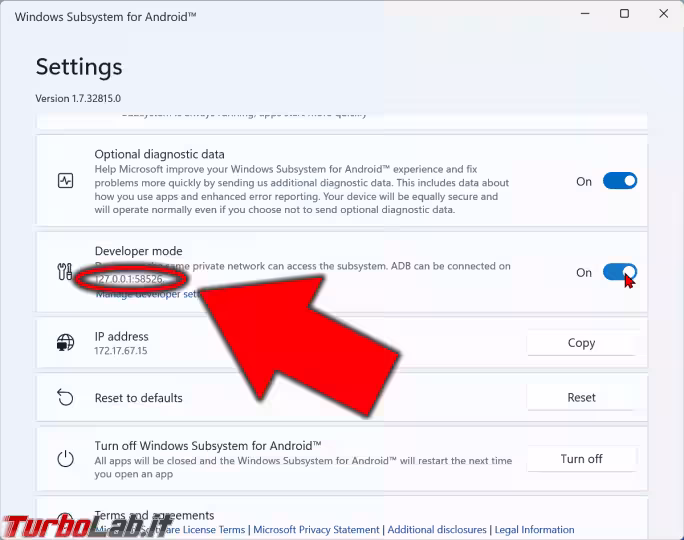This screenshot has height=540, width=684.
Task: Disable the Developer mode switch
Action: tap(620, 272)
